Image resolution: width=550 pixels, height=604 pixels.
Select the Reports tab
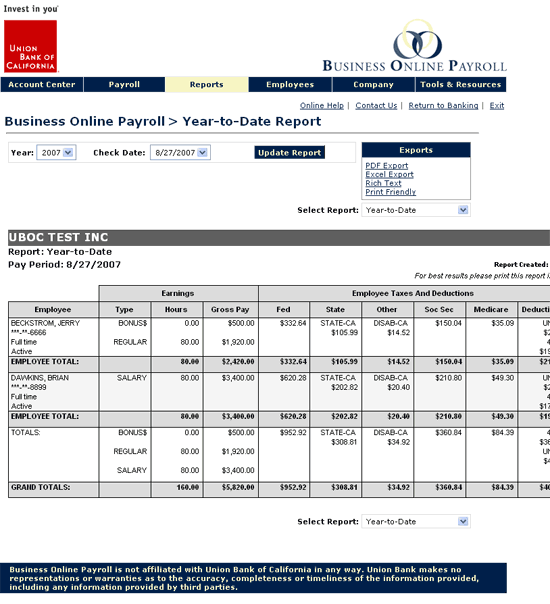click(x=206, y=84)
